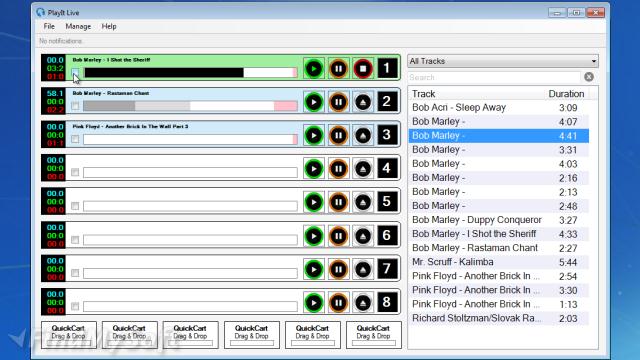The height and width of the screenshot is (360, 640).
Task: Pause player 2
Action: pyautogui.click(x=338, y=102)
